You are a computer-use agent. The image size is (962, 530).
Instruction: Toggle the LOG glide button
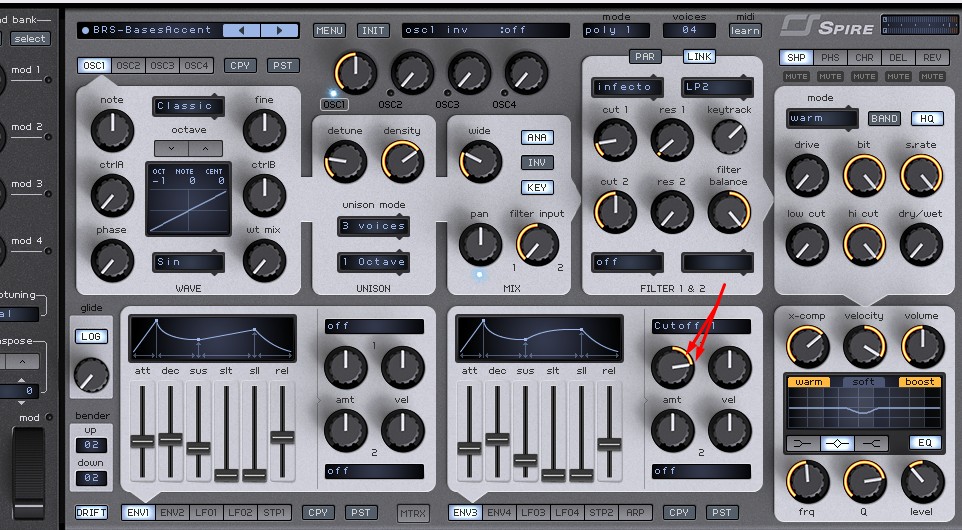91,337
